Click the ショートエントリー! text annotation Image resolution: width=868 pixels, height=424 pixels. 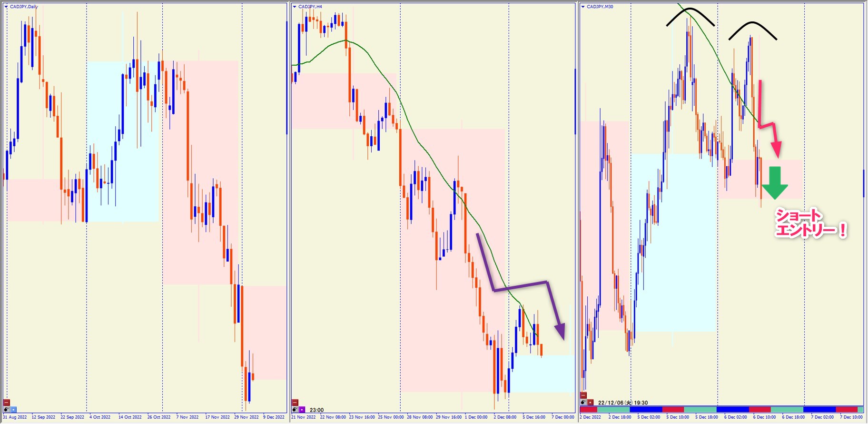[810, 223]
